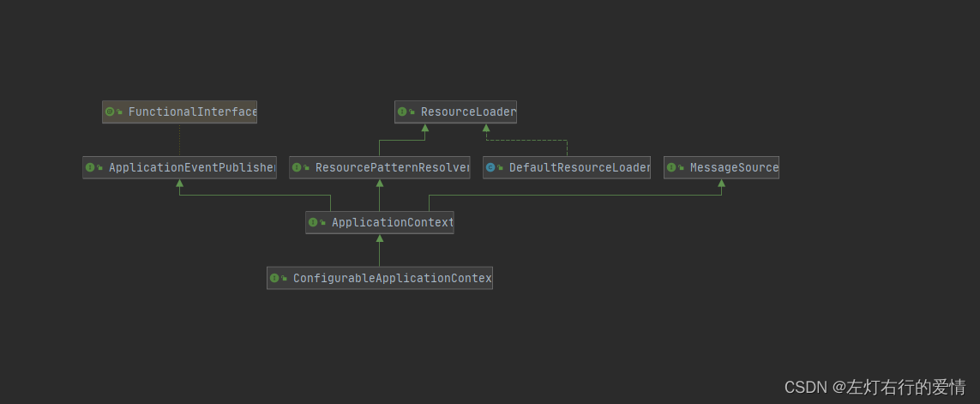The image size is (980, 404).
Task: Click the FunctionalInterface annotation icon
Action: coord(110,112)
